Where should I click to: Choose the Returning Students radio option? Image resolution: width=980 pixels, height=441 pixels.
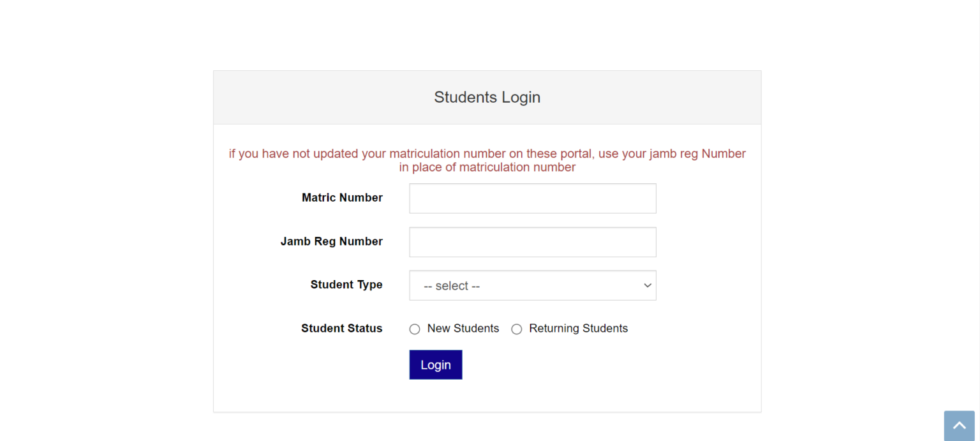tap(517, 329)
